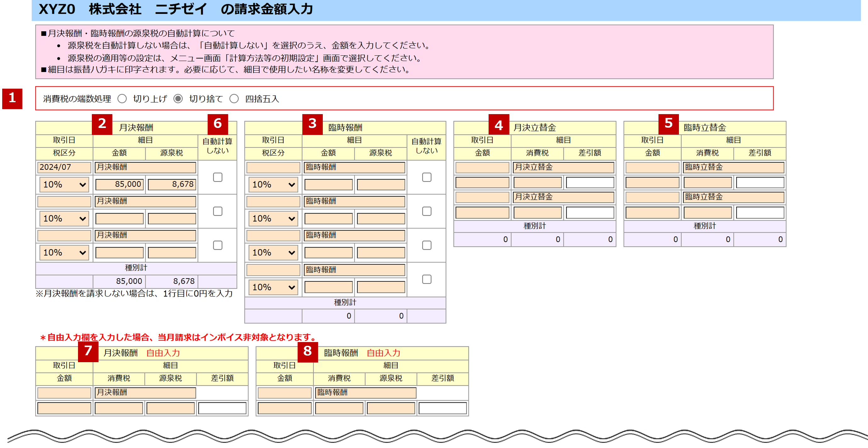Image resolution: width=868 pixels, height=448 pixels.
Task: Click the red number 6 marker
Action: [x=217, y=124]
